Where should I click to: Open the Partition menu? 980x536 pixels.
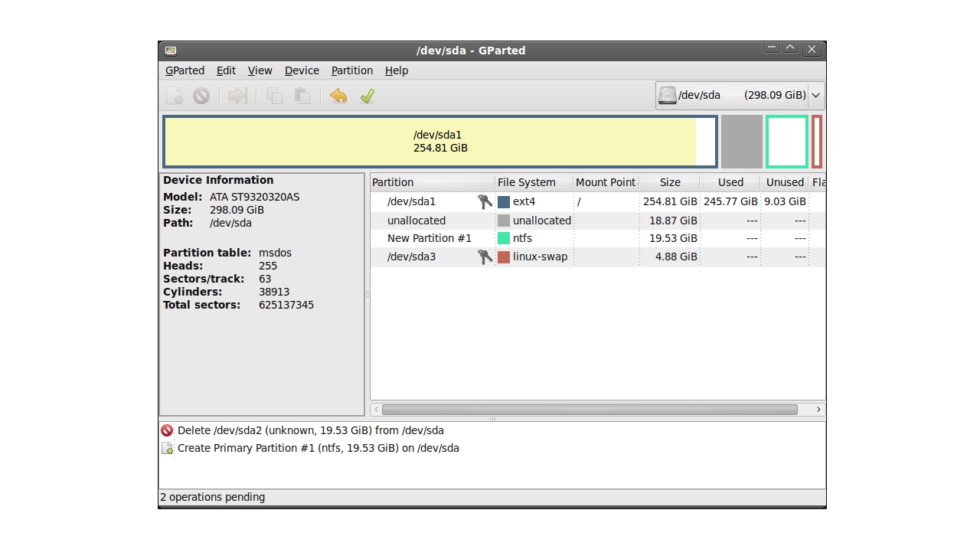click(x=351, y=70)
